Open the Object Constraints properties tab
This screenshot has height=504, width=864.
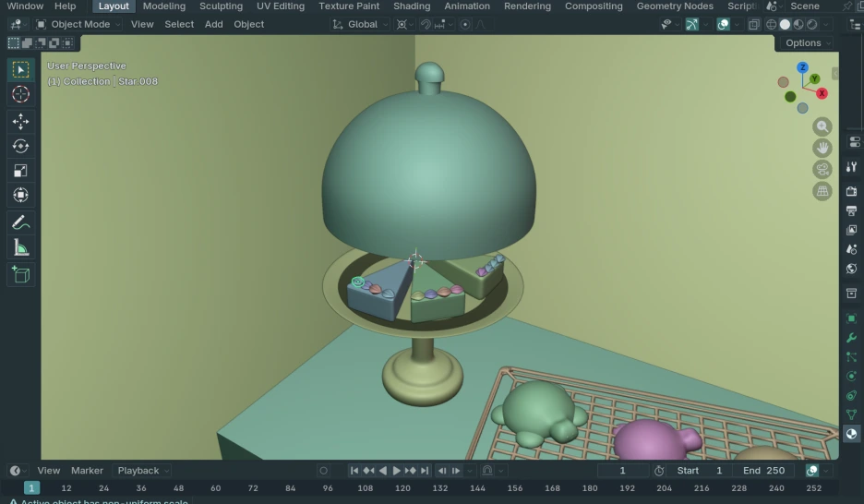[851, 395]
